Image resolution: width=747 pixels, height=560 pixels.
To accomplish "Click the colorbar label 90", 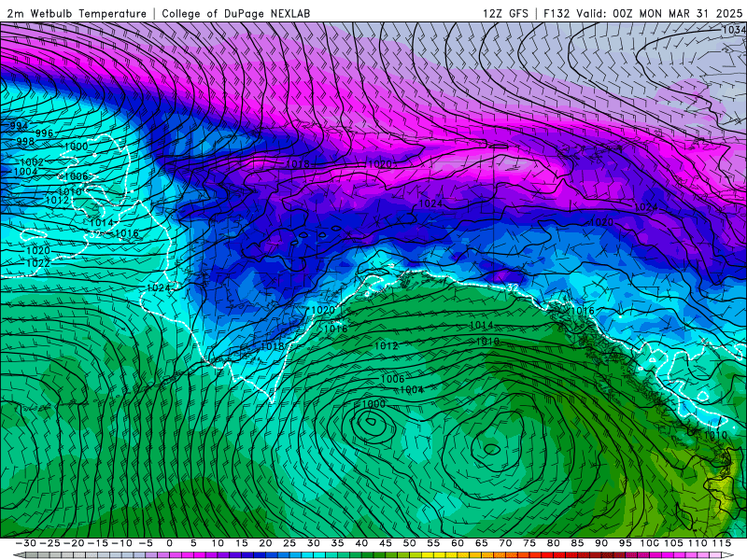I will click(x=601, y=543).
